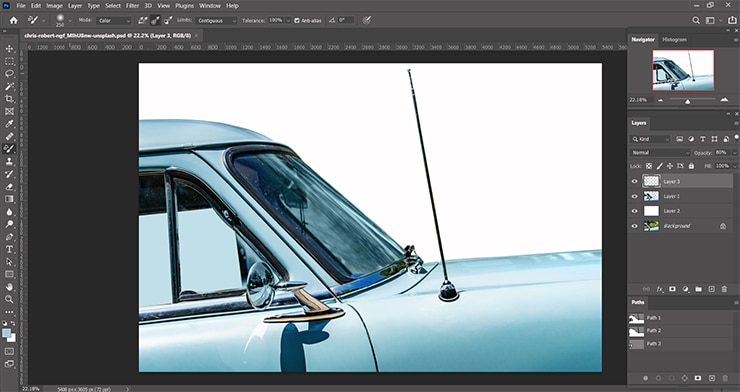Create new group folder in Layers panel

click(698, 289)
